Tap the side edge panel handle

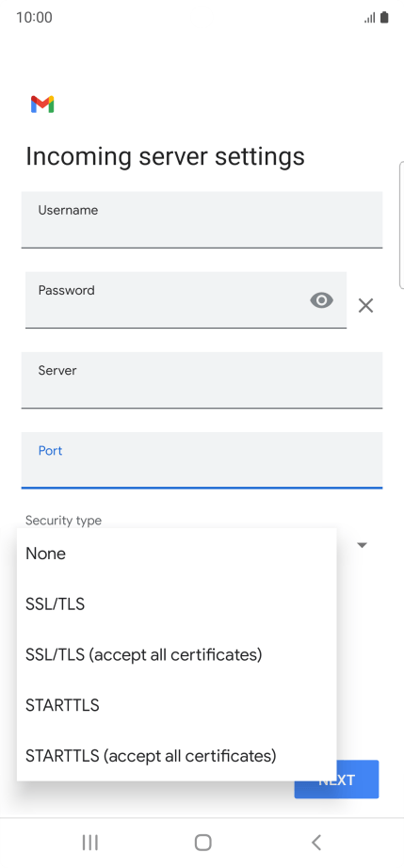tap(401, 225)
